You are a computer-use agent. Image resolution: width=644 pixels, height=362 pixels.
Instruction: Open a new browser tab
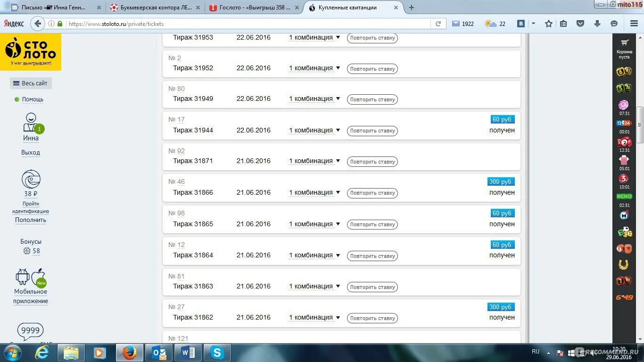412,8
